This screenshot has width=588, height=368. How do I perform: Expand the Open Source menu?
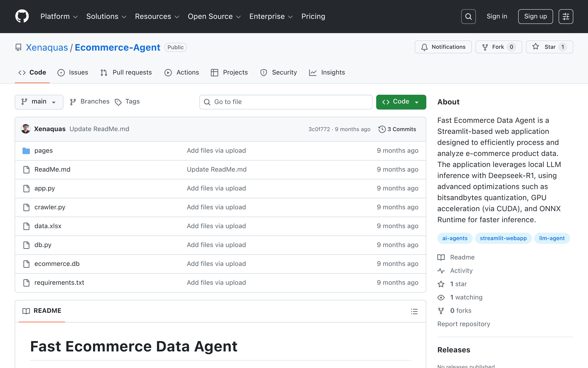(x=214, y=16)
